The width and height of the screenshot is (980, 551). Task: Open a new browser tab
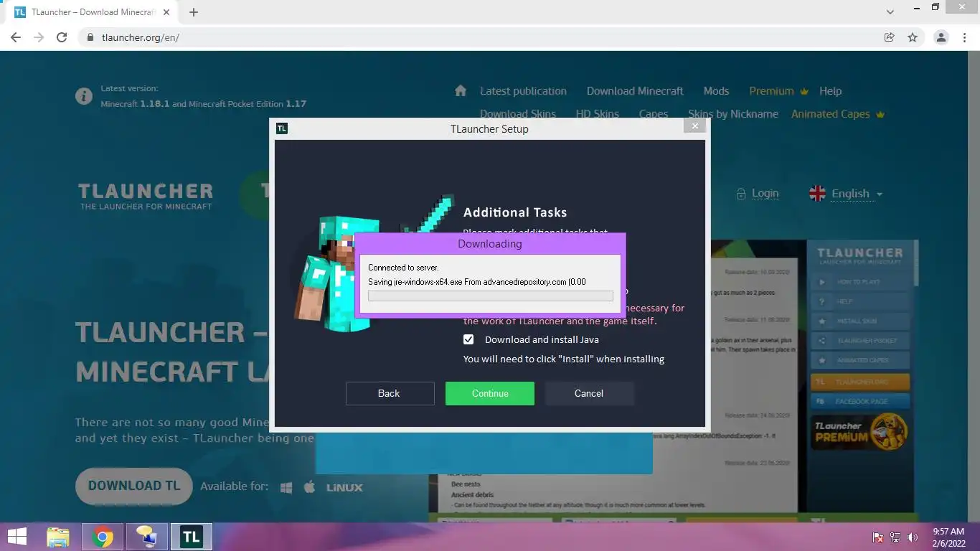[x=194, y=12]
